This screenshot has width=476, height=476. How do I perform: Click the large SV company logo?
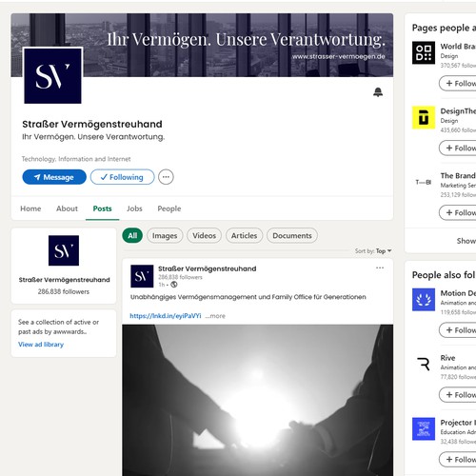coord(52,75)
